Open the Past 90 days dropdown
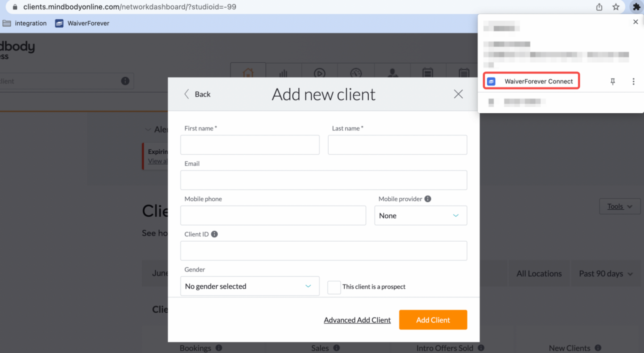Viewport: 644px width, 353px height. (606, 273)
